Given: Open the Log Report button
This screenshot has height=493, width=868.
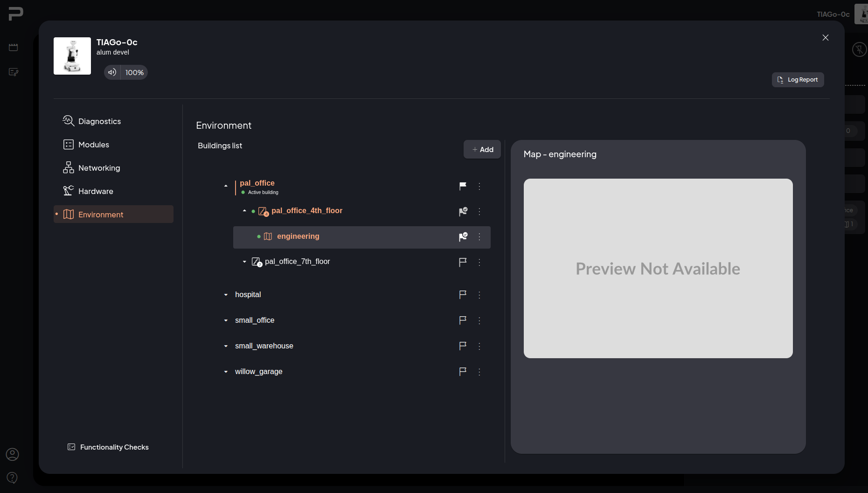Looking at the screenshot, I should 798,80.
